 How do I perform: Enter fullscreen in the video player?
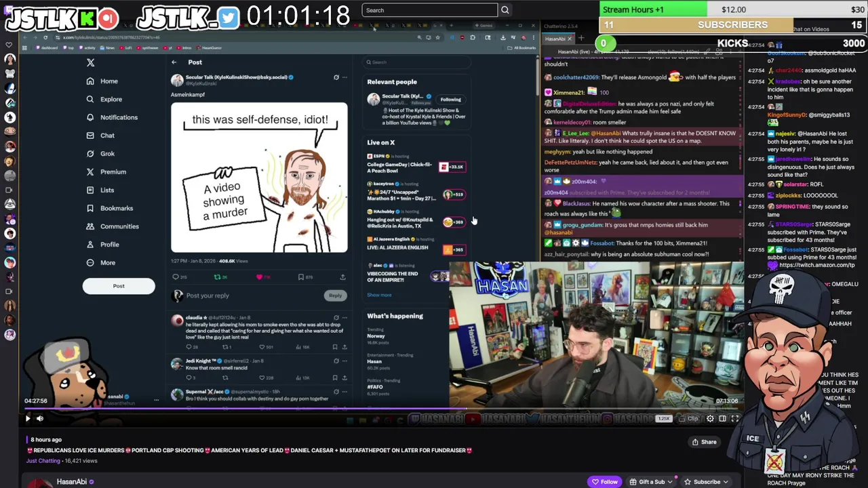[734, 418]
